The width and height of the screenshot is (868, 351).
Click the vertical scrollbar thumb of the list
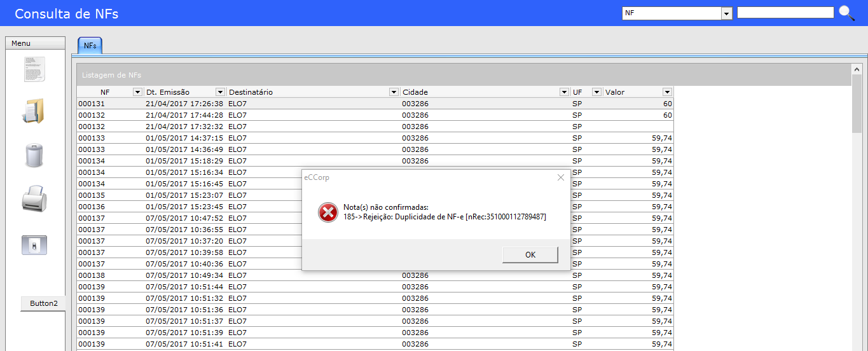pos(857,104)
